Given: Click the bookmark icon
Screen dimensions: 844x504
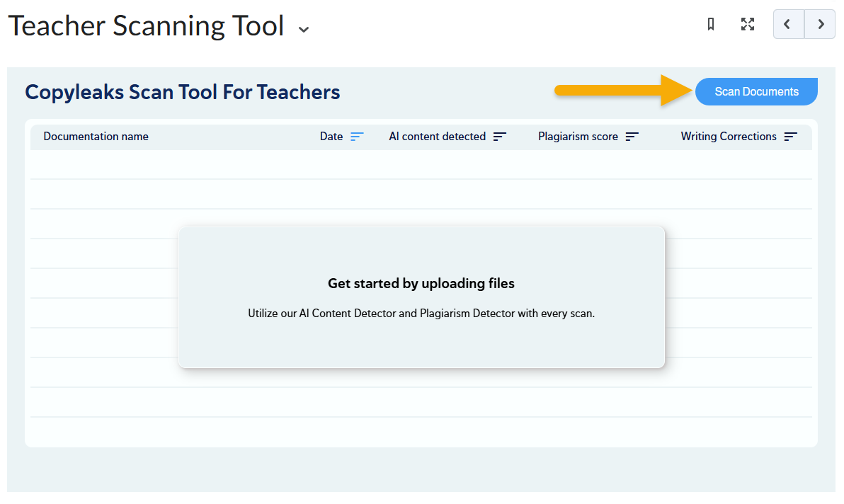Looking at the screenshot, I should coord(710,24).
